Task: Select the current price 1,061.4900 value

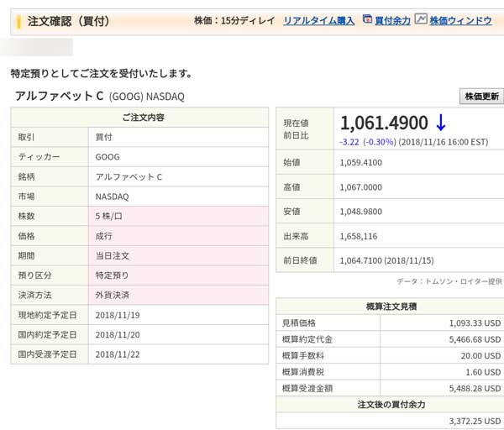Action: tap(384, 123)
